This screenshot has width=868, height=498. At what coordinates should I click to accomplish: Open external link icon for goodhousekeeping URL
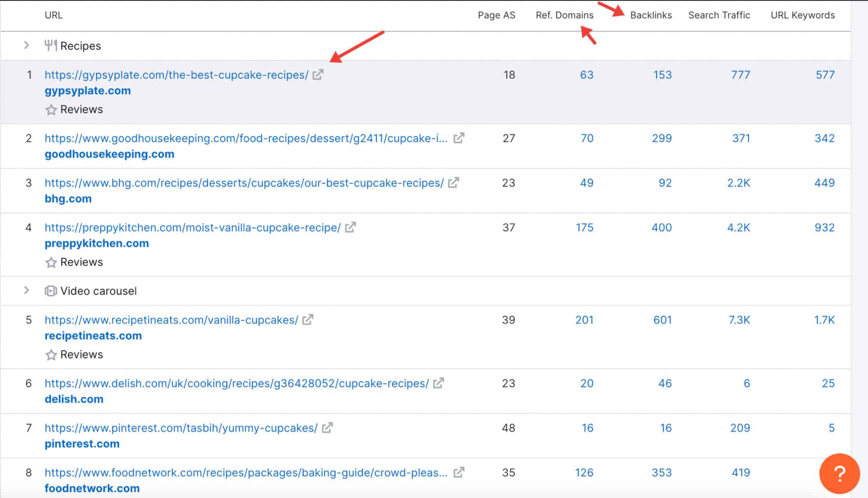click(x=459, y=138)
